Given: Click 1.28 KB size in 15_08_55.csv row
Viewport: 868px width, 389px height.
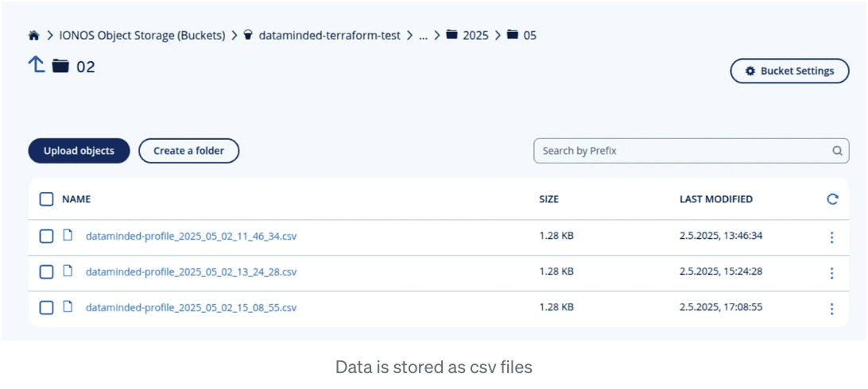Looking at the screenshot, I should click(x=556, y=306).
